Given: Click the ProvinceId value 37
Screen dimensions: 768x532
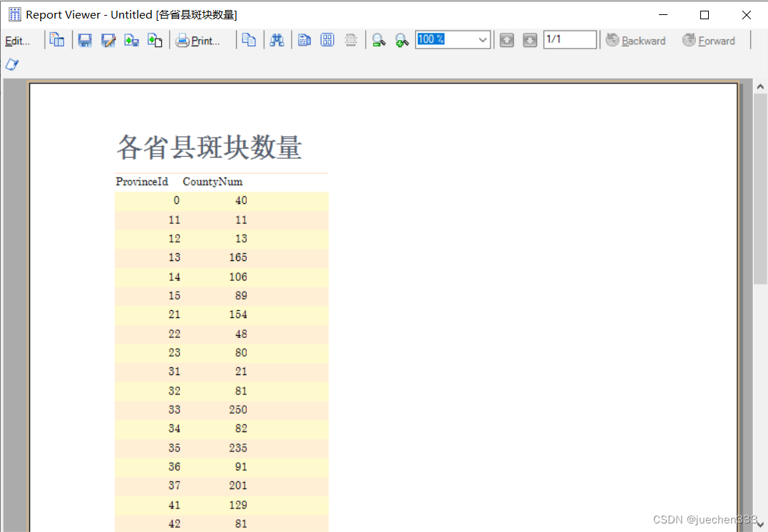Looking at the screenshot, I should (x=175, y=485).
